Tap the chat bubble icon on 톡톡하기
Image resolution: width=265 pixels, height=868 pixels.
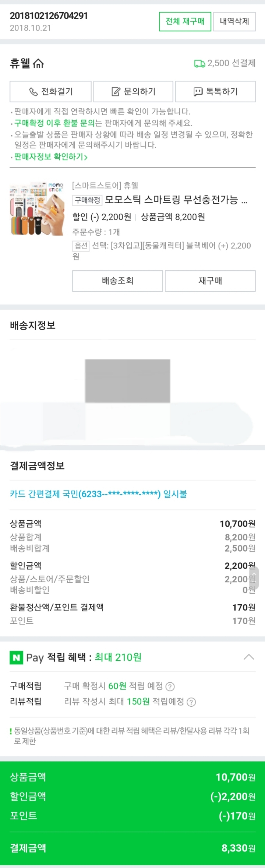coord(198,92)
